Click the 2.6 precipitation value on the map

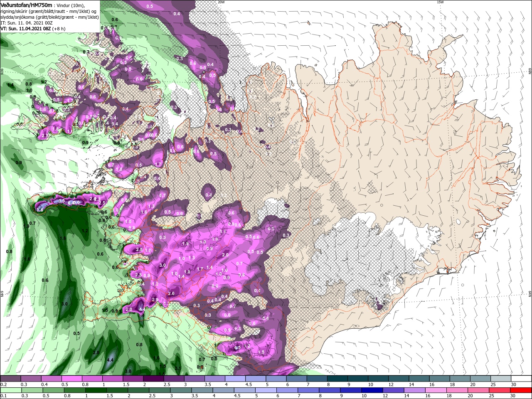pos(171,293)
